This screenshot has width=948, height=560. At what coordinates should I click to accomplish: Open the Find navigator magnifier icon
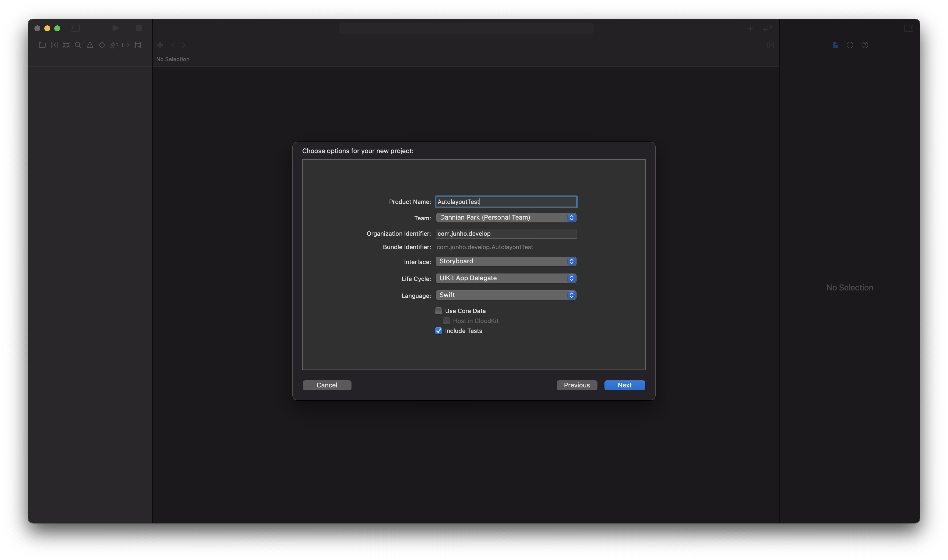point(78,45)
